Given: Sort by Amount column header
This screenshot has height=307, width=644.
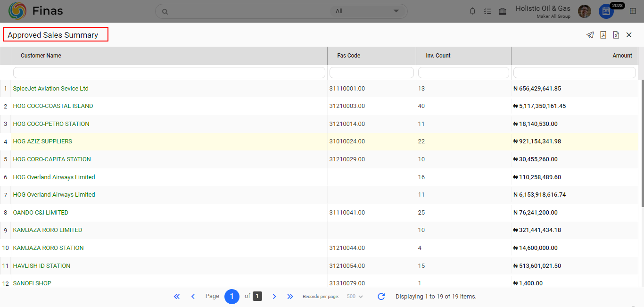Looking at the screenshot, I should coord(622,56).
